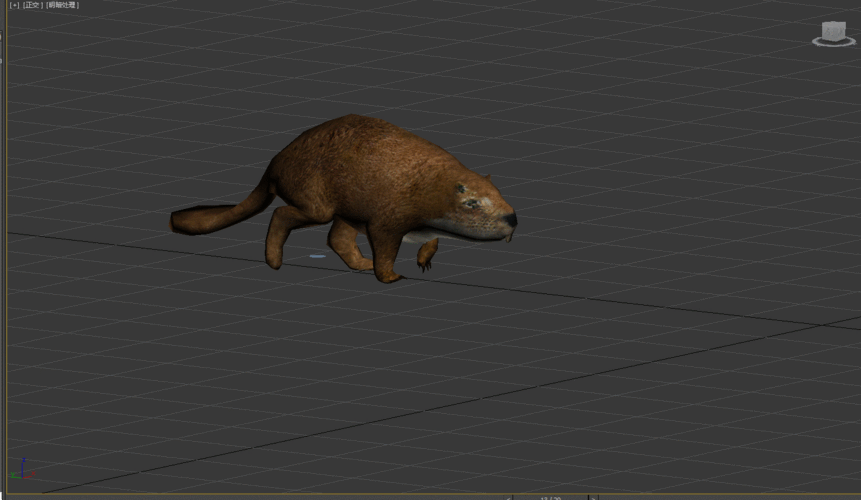This screenshot has width=861, height=500.
Task: Click the small light-blue object under the beaver
Action: [x=317, y=257]
